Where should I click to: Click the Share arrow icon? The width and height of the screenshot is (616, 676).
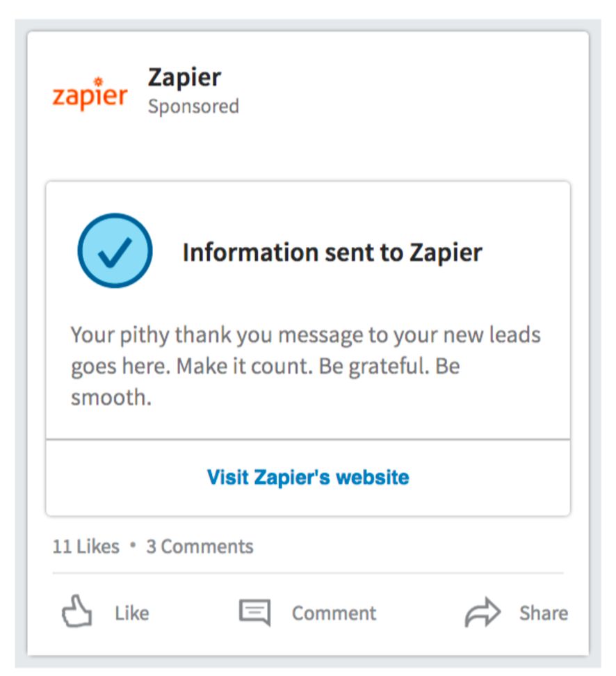pos(482,613)
